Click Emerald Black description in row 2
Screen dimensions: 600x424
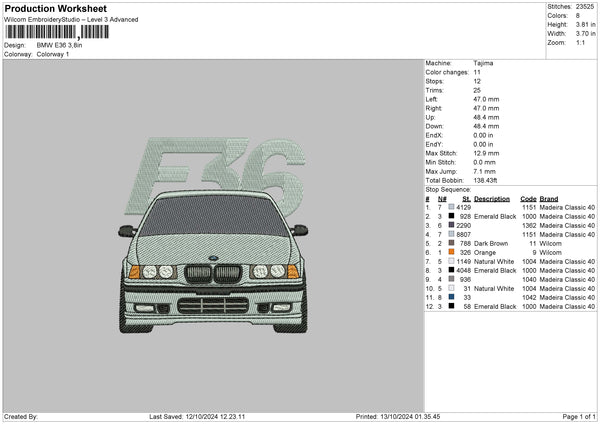click(x=495, y=217)
